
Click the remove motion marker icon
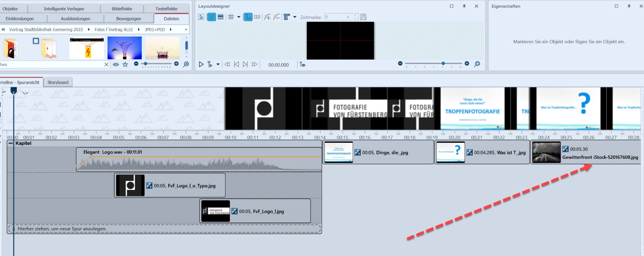coord(277,17)
